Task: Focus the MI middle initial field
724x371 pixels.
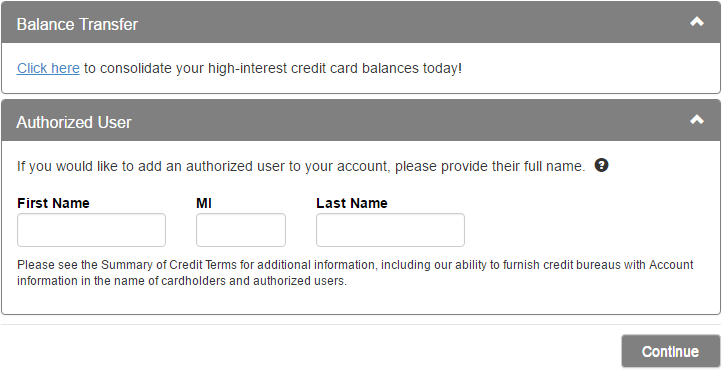Action: click(241, 230)
